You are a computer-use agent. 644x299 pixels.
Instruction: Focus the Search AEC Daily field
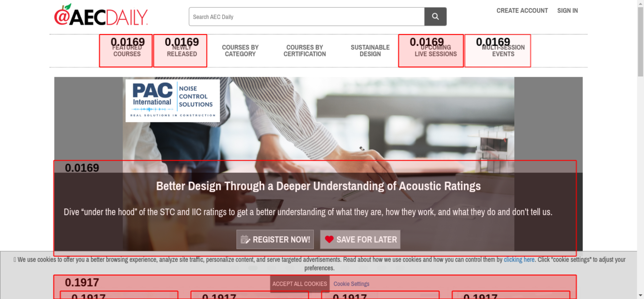pyautogui.click(x=306, y=17)
